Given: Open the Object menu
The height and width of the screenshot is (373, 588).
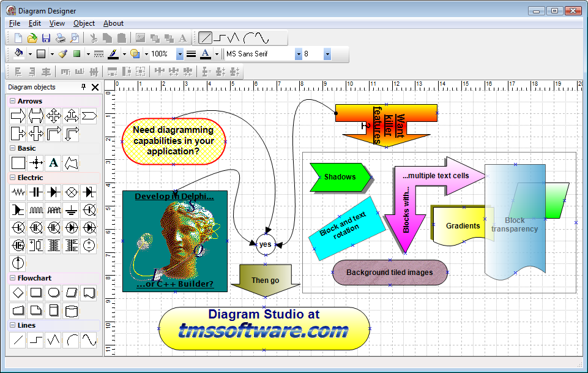Looking at the screenshot, I should (84, 23).
